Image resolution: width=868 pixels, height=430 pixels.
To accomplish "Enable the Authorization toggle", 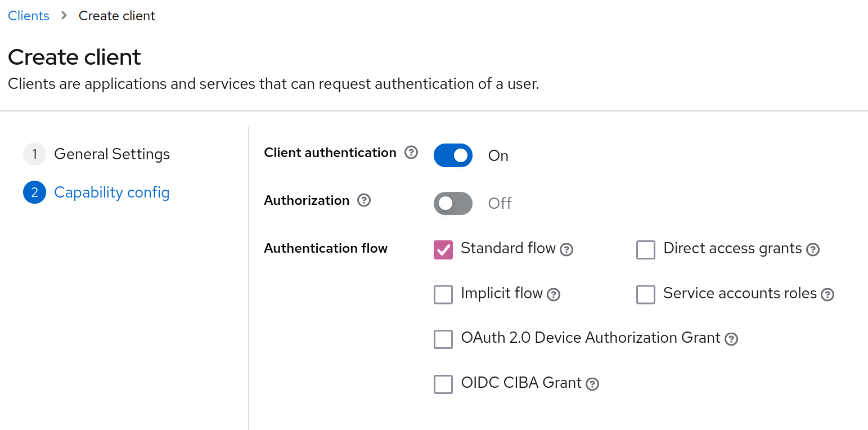I will pos(453,203).
